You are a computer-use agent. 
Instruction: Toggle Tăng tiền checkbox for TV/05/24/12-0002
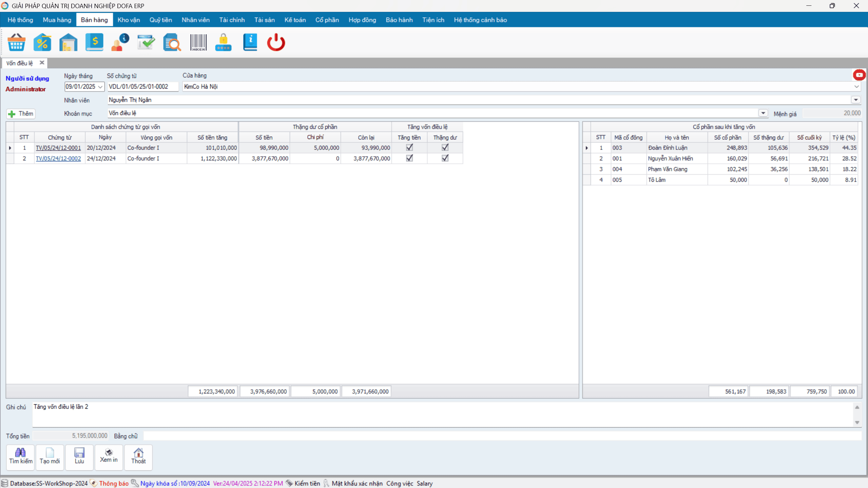[x=409, y=158]
